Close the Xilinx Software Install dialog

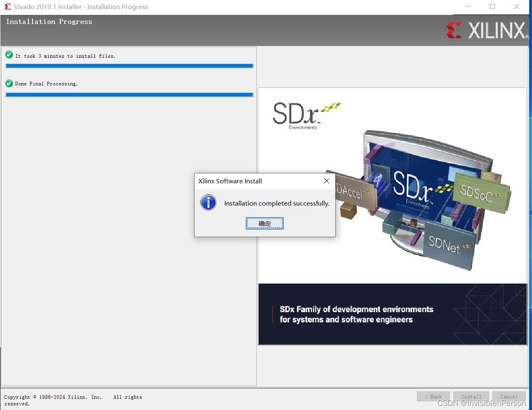point(327,181)
